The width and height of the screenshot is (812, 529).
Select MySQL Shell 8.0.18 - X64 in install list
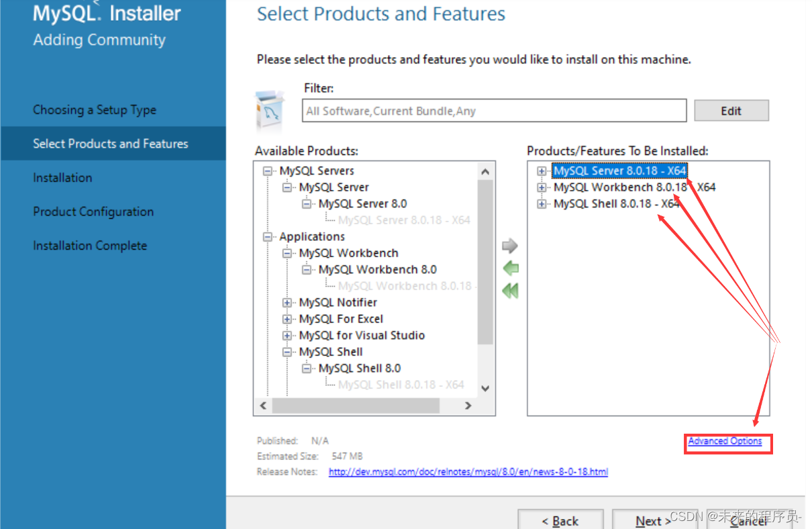tap(617, 203)
